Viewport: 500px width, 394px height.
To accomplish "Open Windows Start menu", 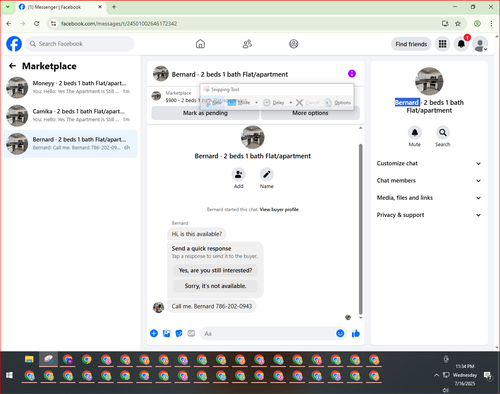I will [9, 375].
